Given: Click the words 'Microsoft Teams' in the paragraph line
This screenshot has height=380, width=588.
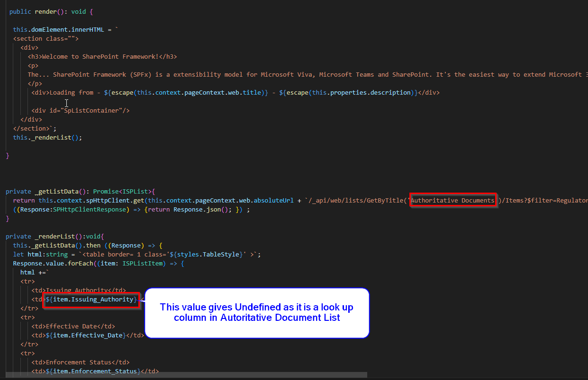Looking at the screenshot, I should click(346, 74).
